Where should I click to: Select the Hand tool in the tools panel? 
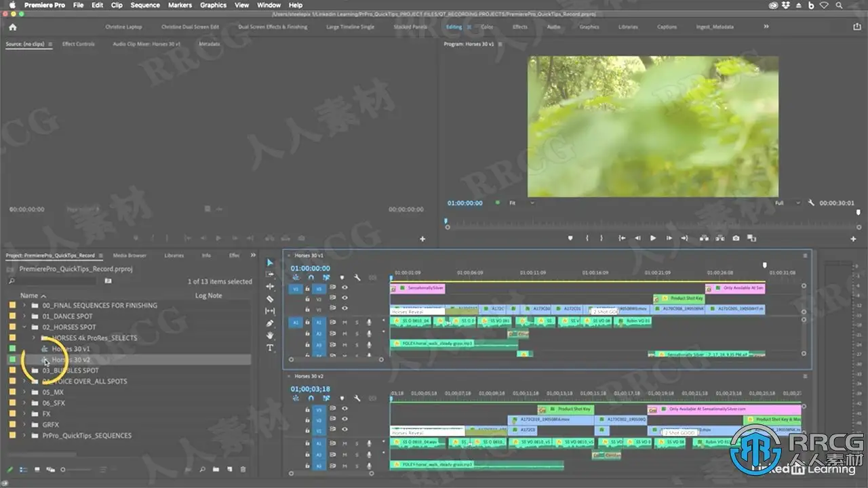(270, 335)
